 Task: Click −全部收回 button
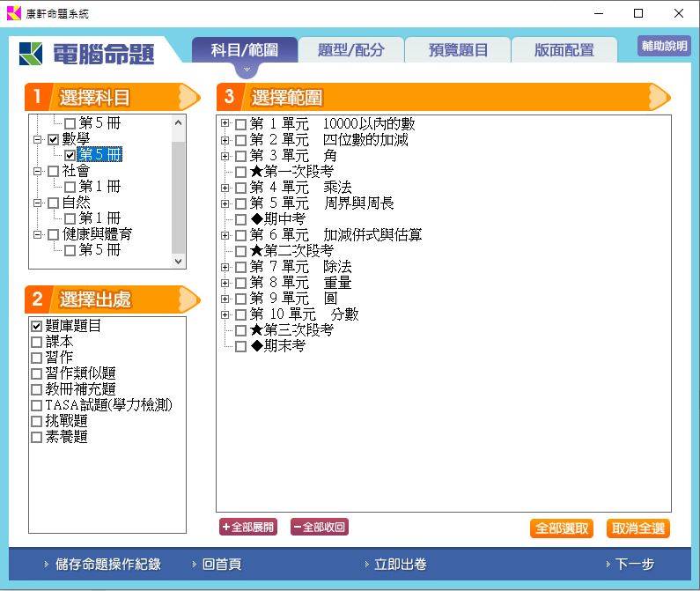pyautogui.click(x=320, y=527)
